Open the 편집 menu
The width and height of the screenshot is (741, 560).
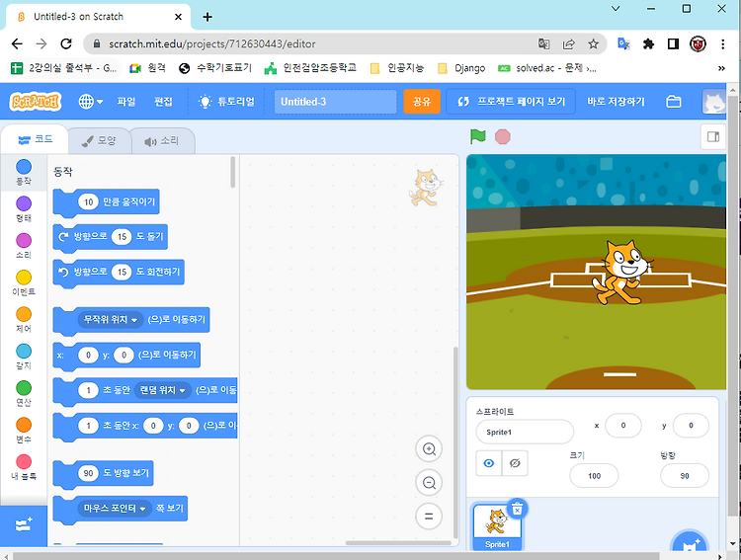[163, 102]
